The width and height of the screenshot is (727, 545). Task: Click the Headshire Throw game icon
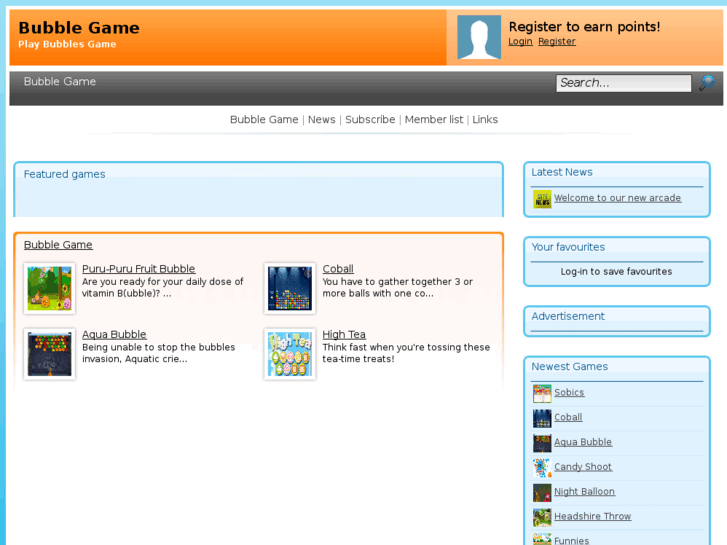click(x=542, y=517)
